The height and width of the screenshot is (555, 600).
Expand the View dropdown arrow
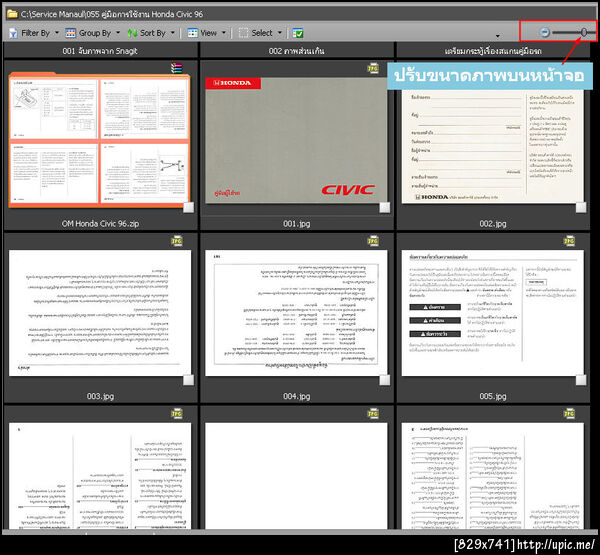click(x=223, y=33)
